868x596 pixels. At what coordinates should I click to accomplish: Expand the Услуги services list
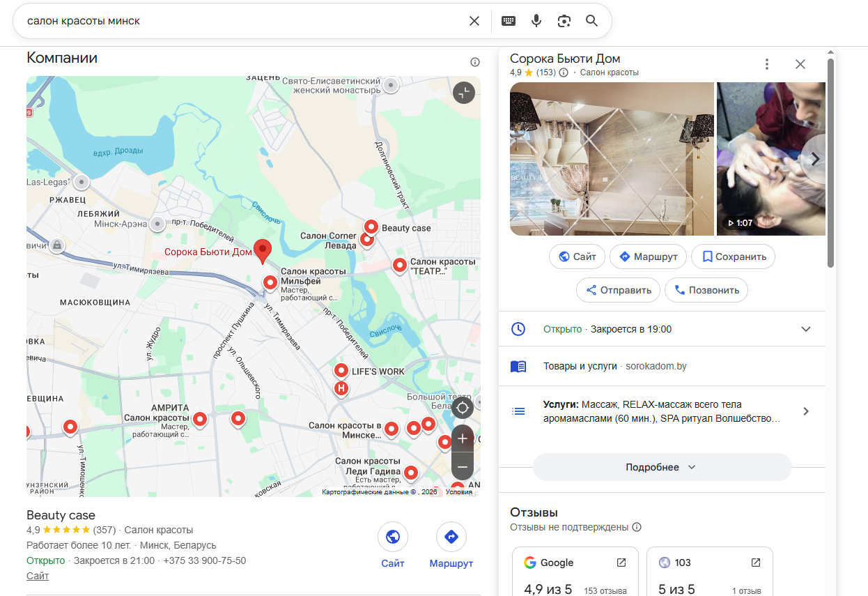click(806, 411)
